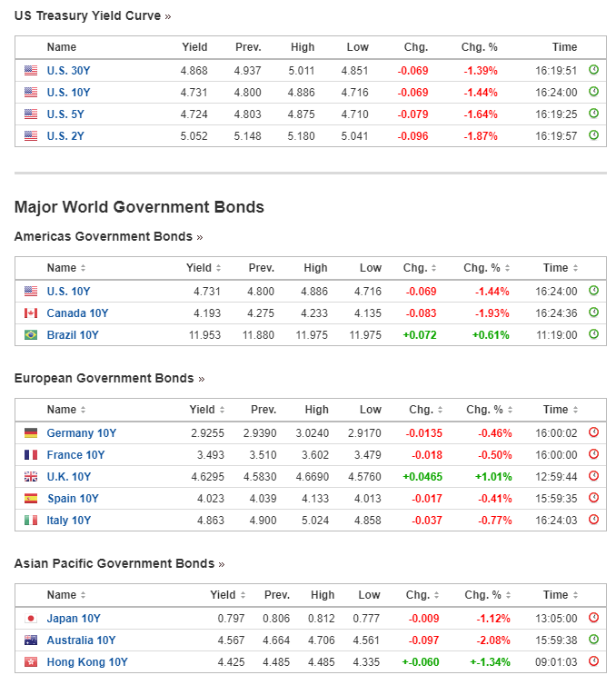This screenshot has width=616, height=685.
Task: Click the Canada flag icon
Action: (31, 313)
